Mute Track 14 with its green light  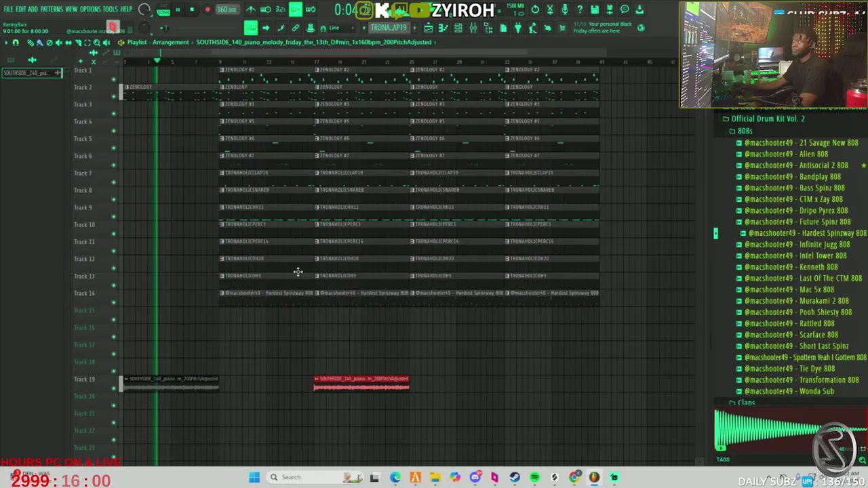click(x=114, y=302)
